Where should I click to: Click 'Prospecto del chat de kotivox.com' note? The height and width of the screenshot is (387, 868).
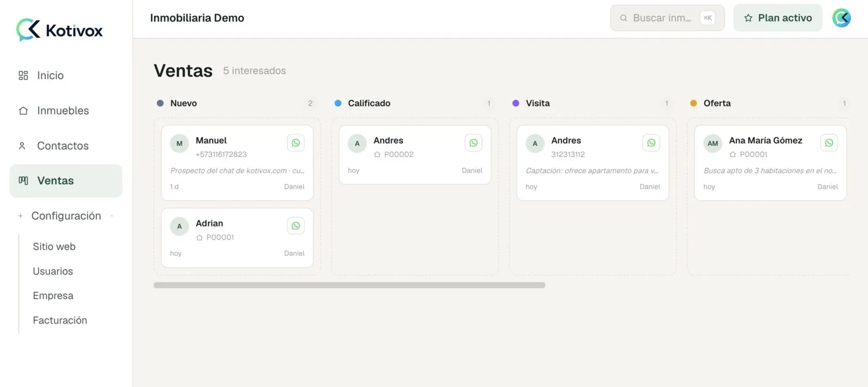pos(237,170)
